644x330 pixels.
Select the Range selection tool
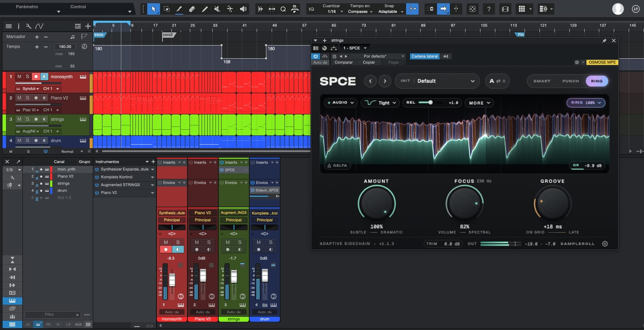click(166, 9)
